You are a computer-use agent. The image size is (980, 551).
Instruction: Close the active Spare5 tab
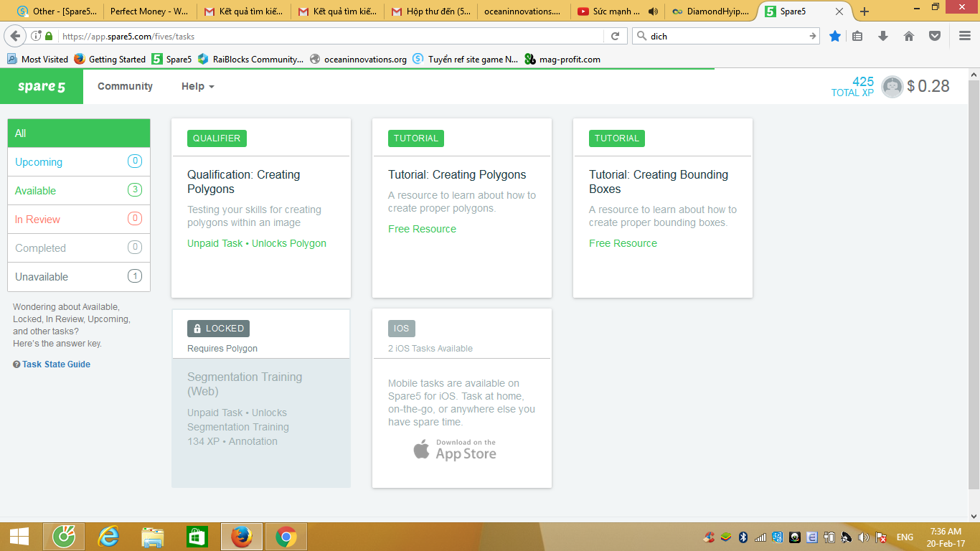click(839, 11)
